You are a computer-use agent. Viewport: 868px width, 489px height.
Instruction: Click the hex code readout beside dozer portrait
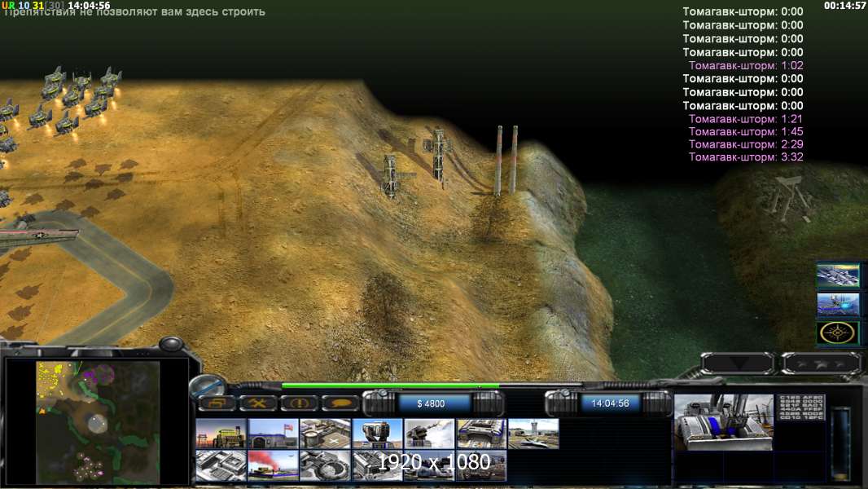pos(801,407)
